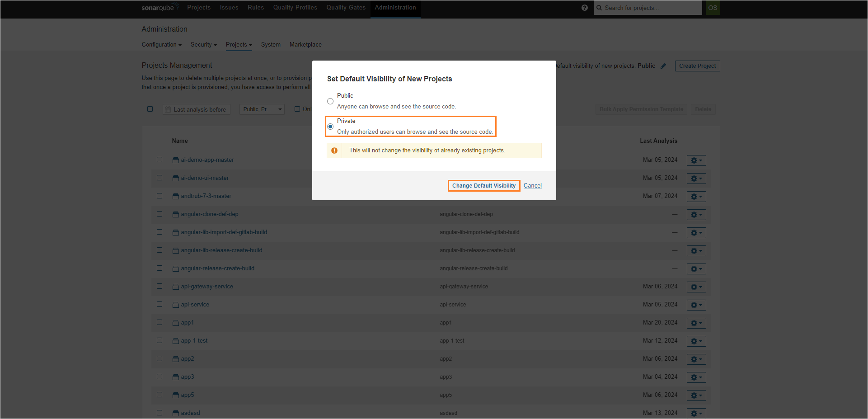Switch to the Marketplace tab
Screen dimensions: 868x419
pos(305,44)
